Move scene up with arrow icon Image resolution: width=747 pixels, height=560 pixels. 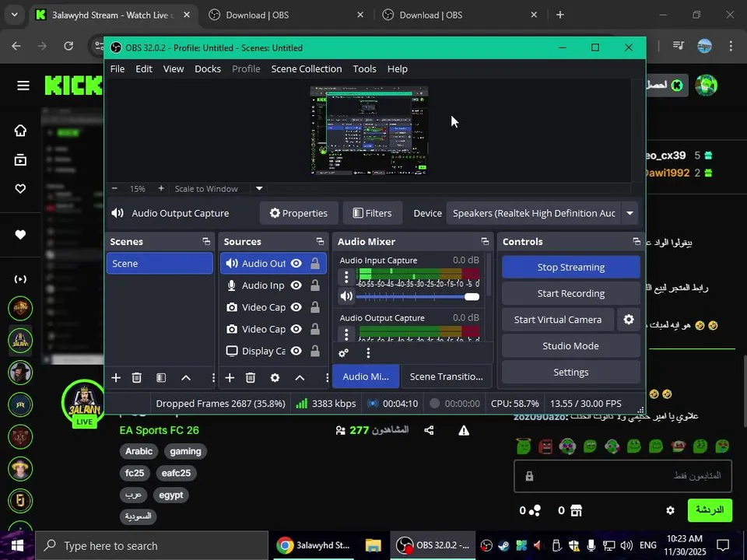click(186, 378)
